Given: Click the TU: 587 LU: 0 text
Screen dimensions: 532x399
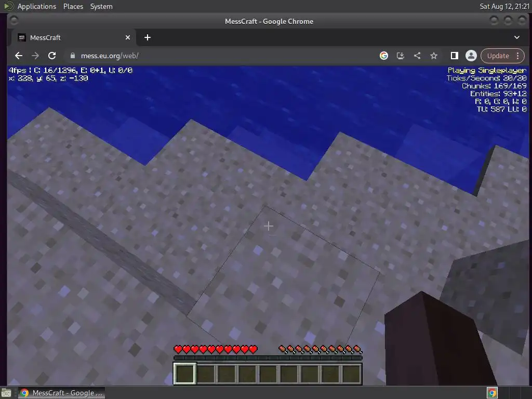Looking at the screenshot, I should pos(501,109).
